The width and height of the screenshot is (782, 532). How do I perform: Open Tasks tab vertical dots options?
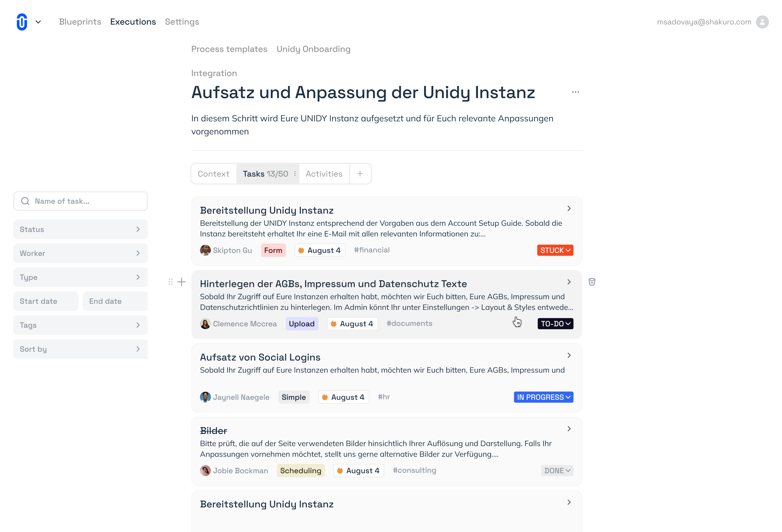[295, 174]
